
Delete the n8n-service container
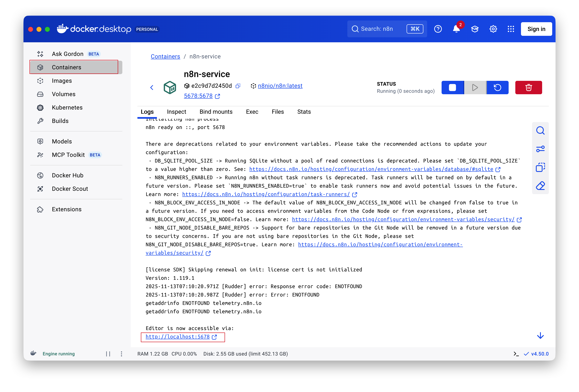point(529,87)
